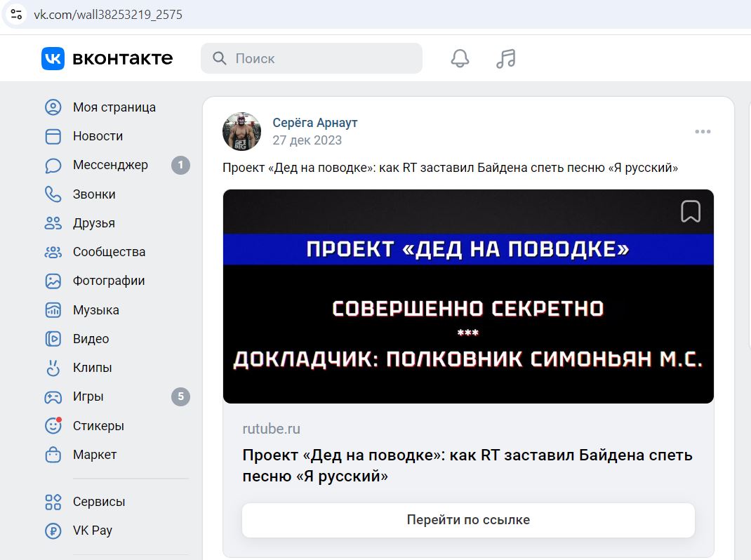751x560 pixels.
Task: Open the rutube.ru source link
Action: [271, 429]
